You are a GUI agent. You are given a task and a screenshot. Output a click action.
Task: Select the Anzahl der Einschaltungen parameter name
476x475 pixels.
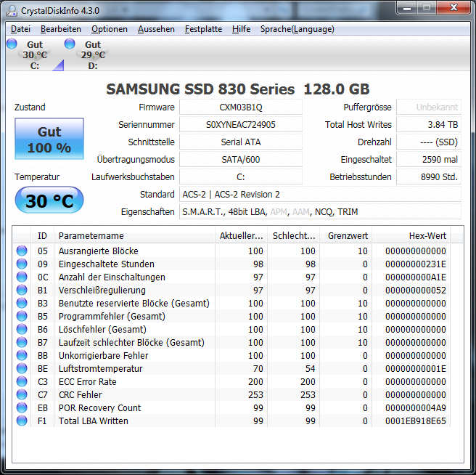coord(112,277)
